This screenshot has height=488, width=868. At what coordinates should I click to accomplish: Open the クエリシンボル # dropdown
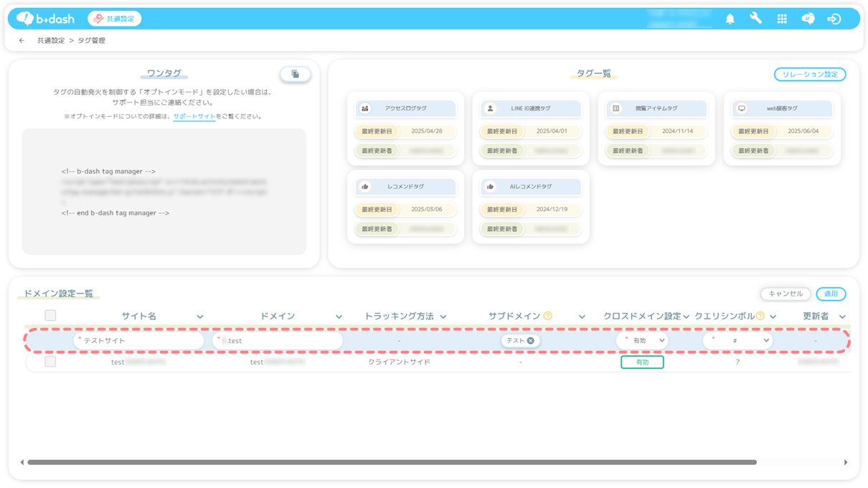pos(737,341)
